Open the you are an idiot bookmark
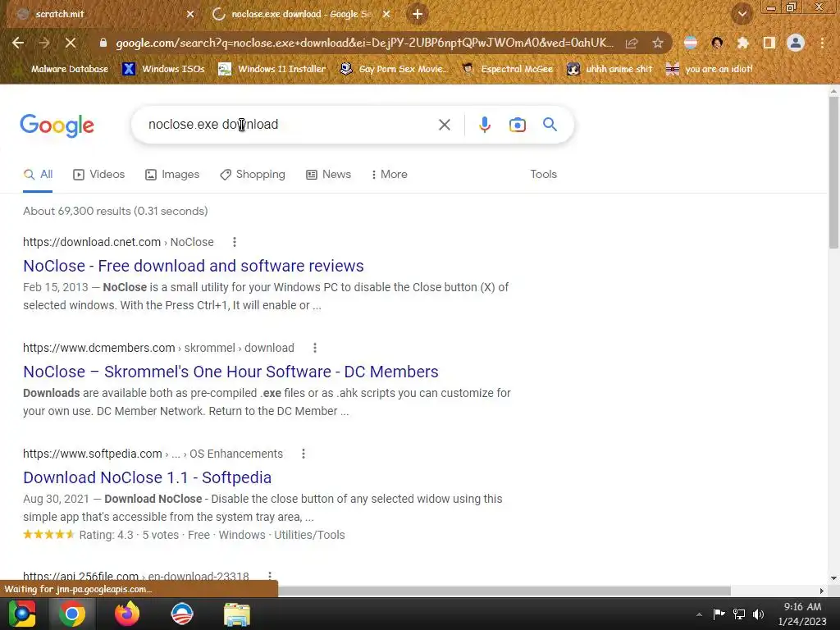This screenshot has width=840, height=630. (710, 69)
